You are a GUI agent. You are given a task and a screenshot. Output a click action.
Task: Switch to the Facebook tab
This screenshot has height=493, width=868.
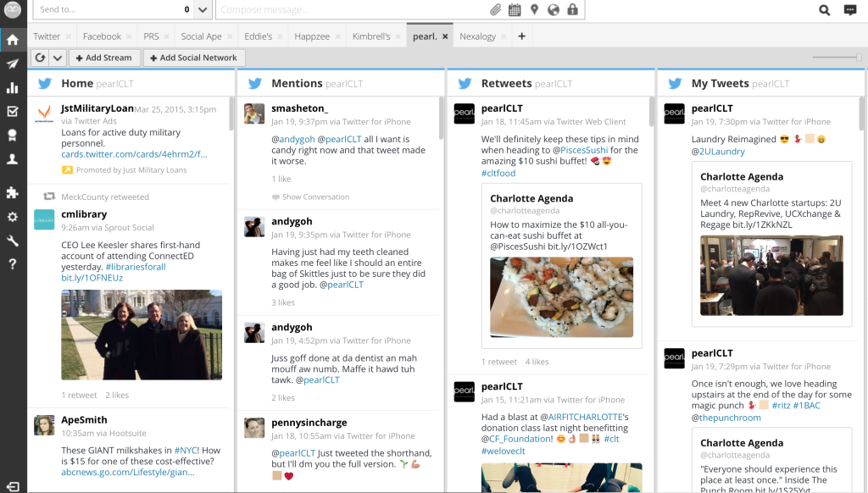pyautogui.click(x=102, y=36)
